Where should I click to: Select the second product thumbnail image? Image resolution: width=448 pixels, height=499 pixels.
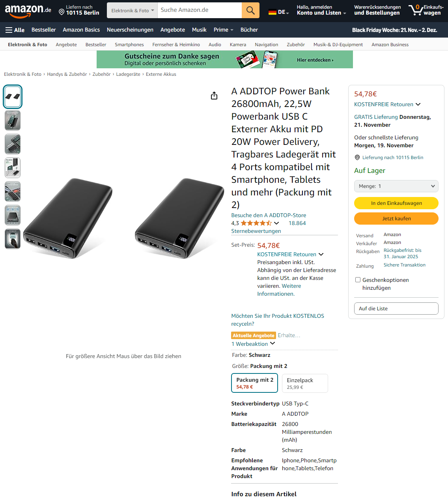point(13,120)
